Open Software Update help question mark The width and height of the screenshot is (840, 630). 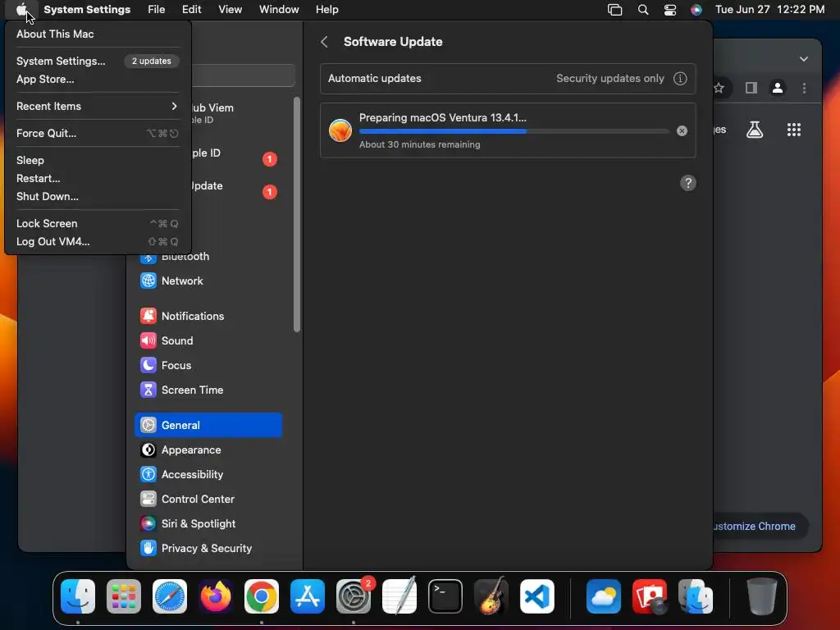click(x=688, y=183)
